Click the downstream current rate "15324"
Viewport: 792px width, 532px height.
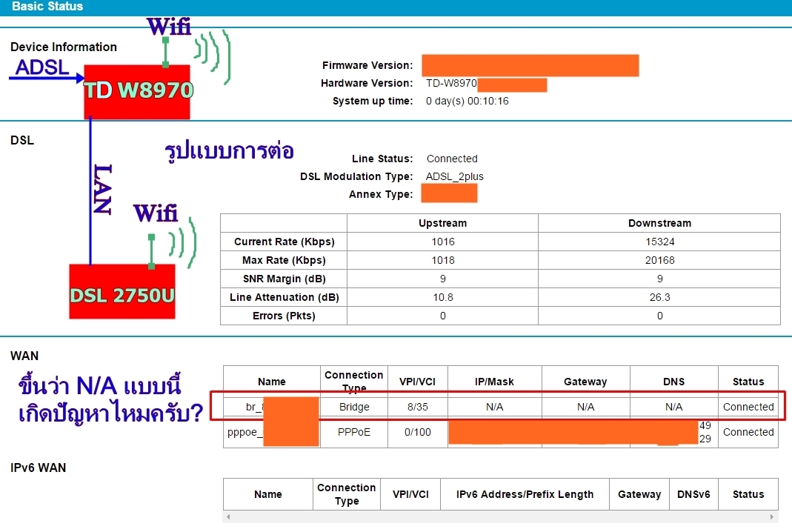pos(659,242)
